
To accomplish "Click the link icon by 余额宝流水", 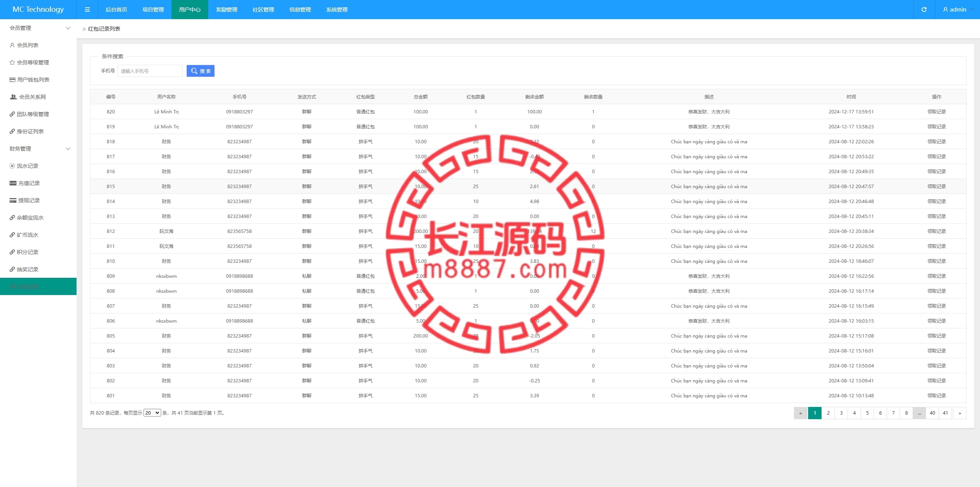I will (12, 218).
